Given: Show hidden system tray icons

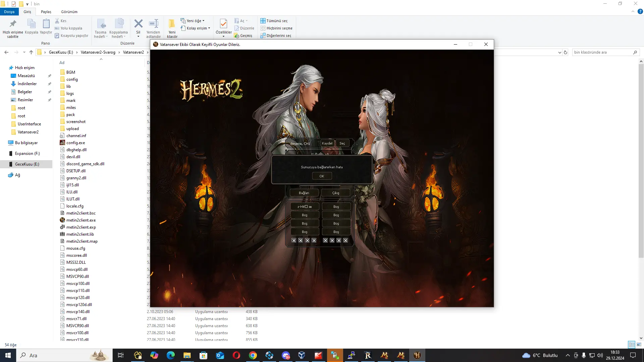Looking at the screenshot, I should [568, 355].
